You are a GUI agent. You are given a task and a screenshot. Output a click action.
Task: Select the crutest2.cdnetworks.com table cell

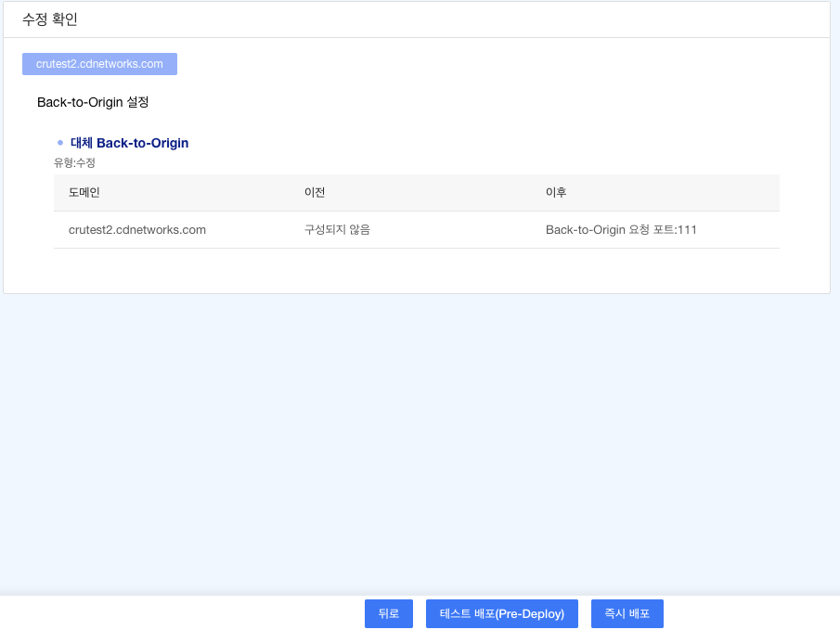pyautogui.click(x=137, y=229)
